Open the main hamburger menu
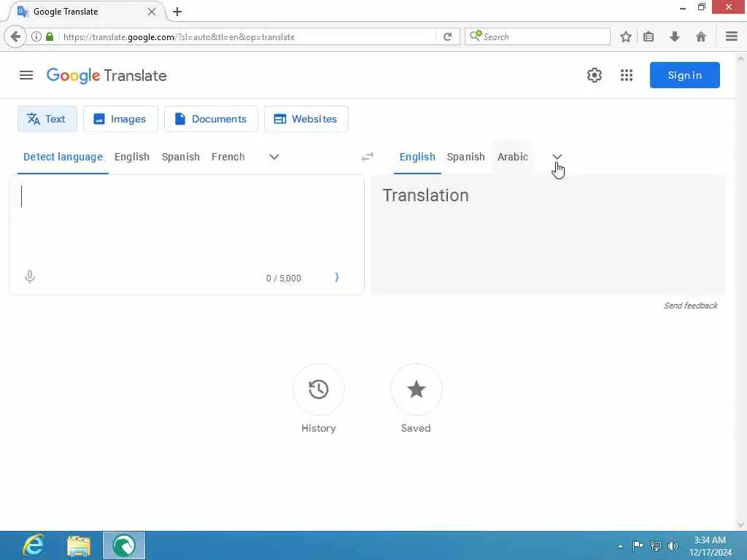Image resolution: width=747 pixels, height=560 pixels. point(26,75)
